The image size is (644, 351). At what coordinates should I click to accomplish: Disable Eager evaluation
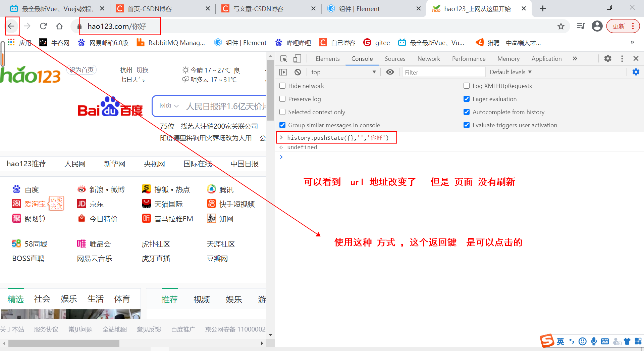pos(466,99)
